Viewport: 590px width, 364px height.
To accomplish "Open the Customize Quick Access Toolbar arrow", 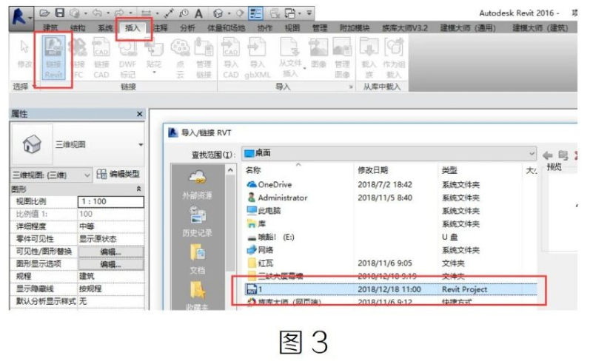I will [x=309, y=13].
